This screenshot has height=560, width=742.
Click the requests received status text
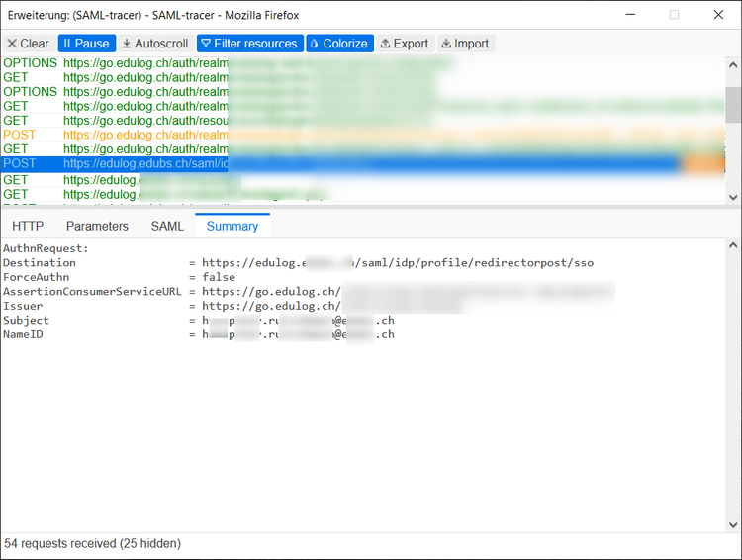point(93,543)
